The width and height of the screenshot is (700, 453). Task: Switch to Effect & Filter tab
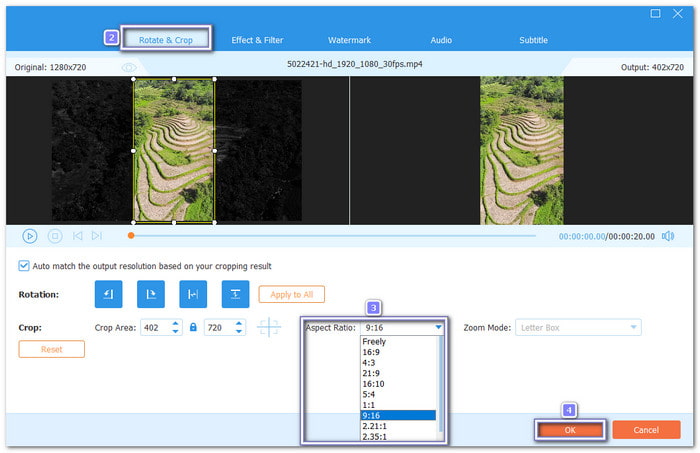pos(257,40)
